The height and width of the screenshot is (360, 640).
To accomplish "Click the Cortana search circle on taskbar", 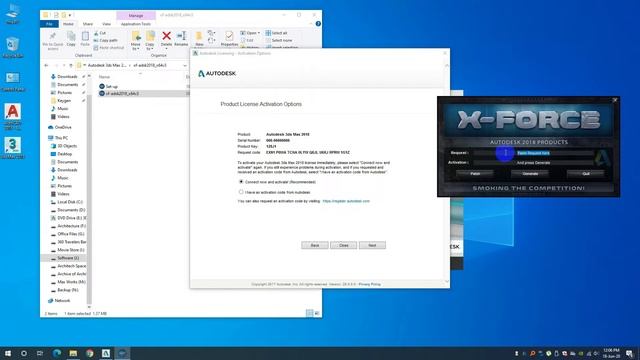I will click(x=24, y=353).
